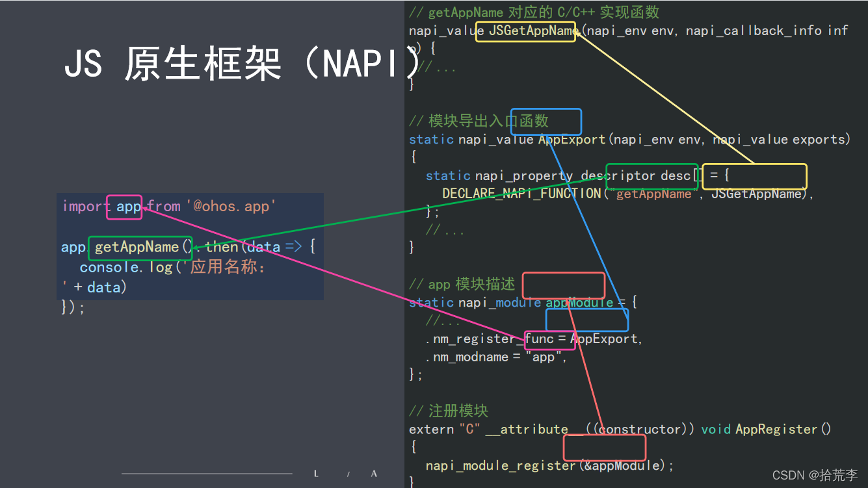Select the pink func highlight box

(x=549, y=339)
